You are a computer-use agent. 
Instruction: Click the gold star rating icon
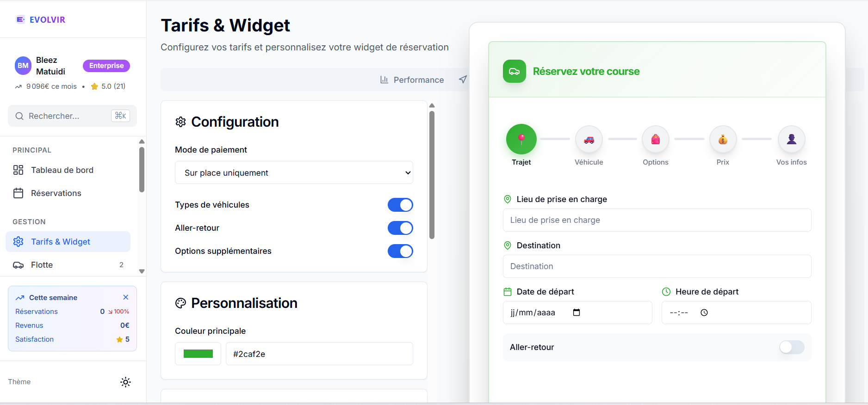[94, 86]
